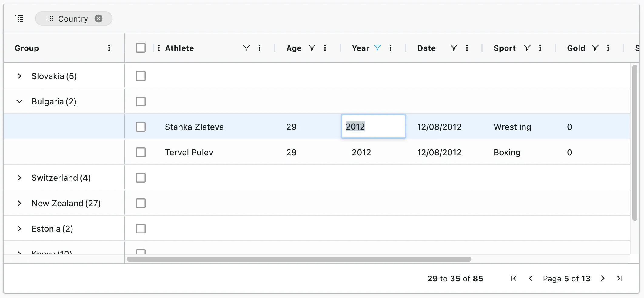
Task: Open the Date column menu dots
Action: tap(467, 48)
